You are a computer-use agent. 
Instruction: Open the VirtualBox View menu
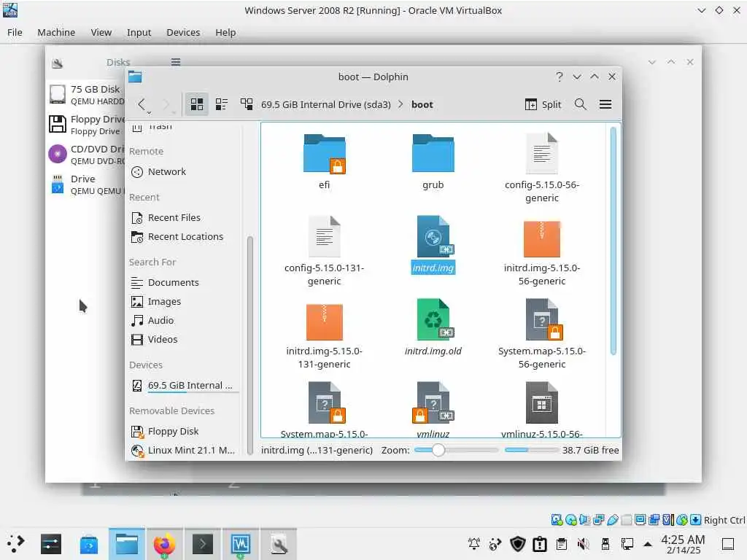[x=101, y=32]
